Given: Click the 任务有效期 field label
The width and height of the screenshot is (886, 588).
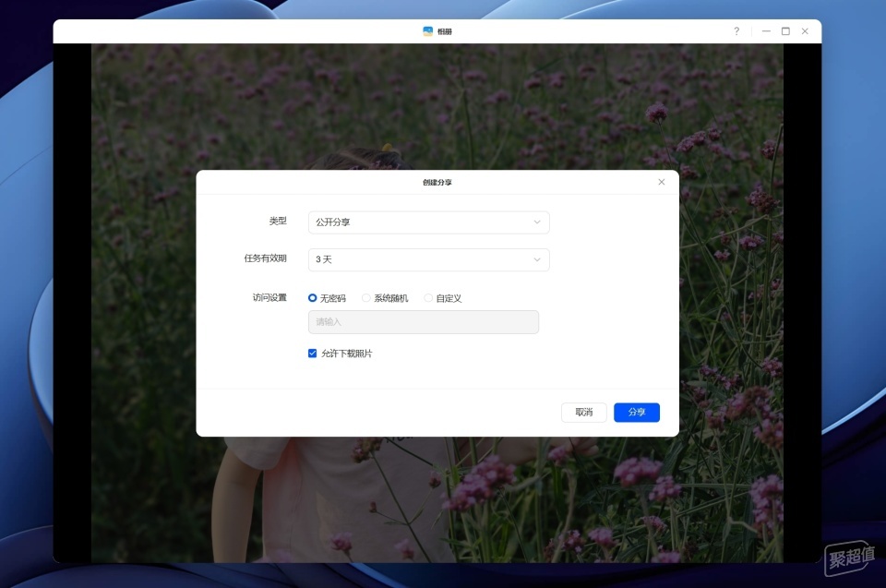Looking at the screenshot, I should 266,258.
